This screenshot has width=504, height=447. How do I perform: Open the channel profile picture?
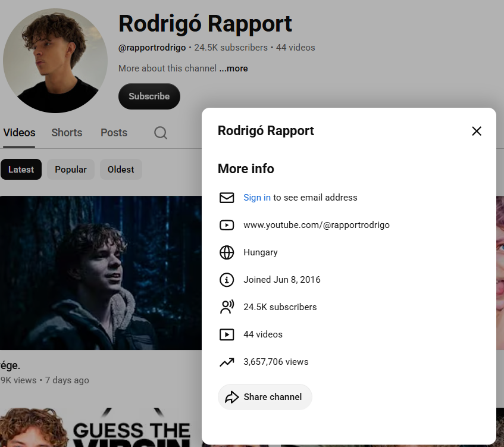pyautogui.click(x=55, y=61)
